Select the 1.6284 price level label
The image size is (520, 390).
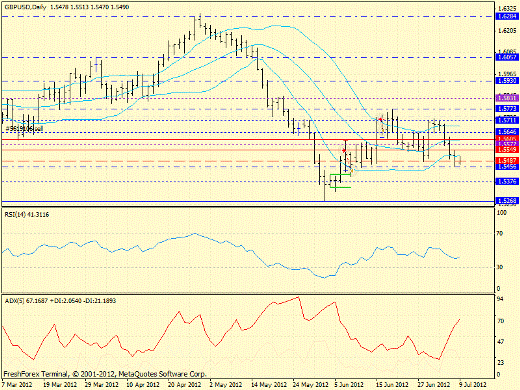tap(507, 16)
